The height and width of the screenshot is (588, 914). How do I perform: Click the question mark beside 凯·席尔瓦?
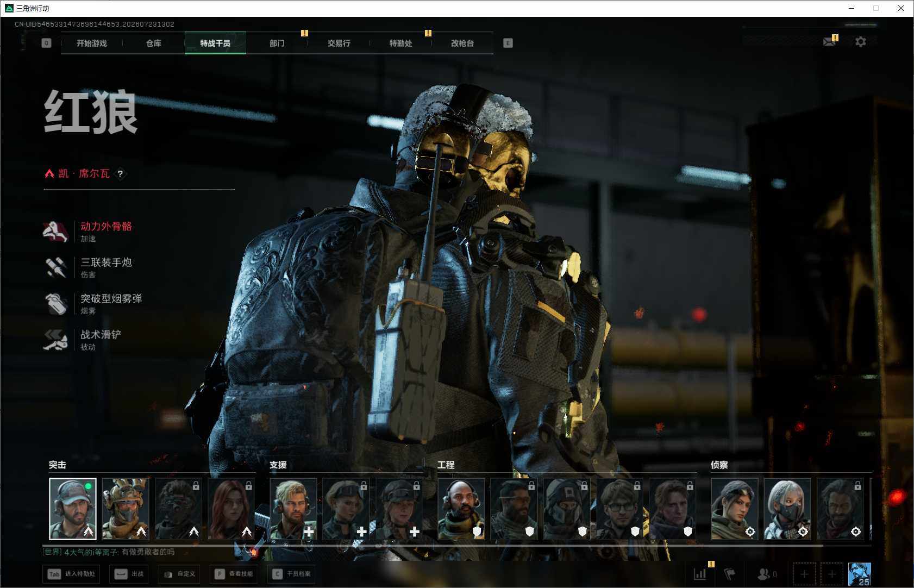coord(120,174)
